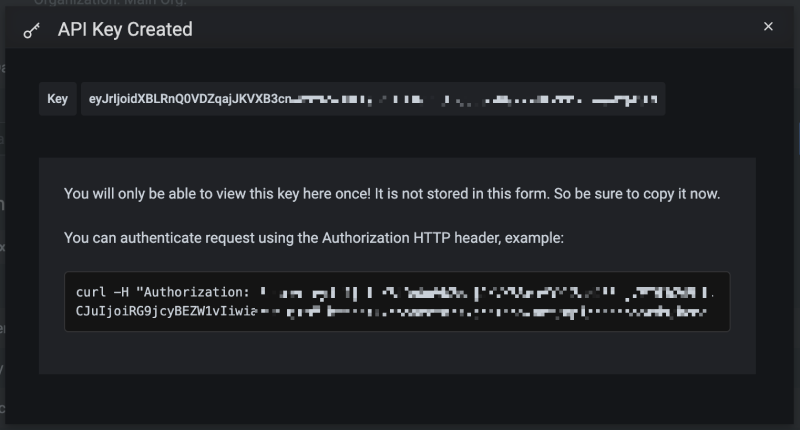Click the key icon in modal header
Viewport: 800px width, 430px height.
[31, 30]
